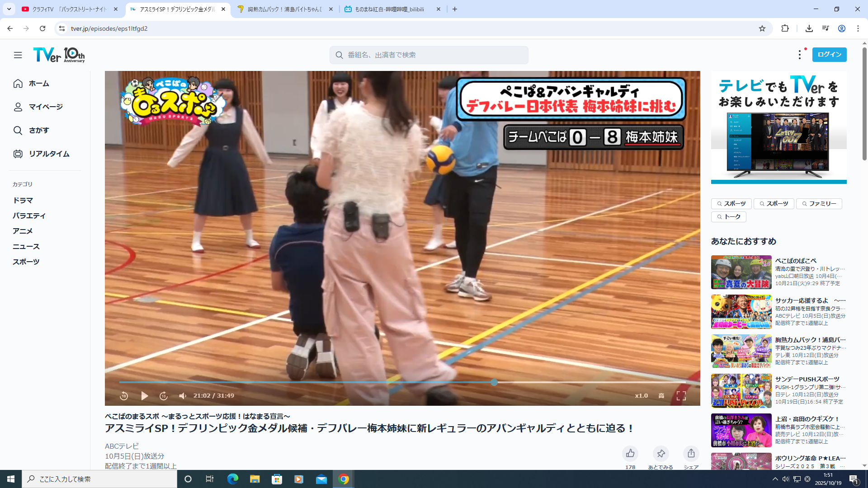Screen dimensions: 868x488
Task: Open the three-dot options menu
Action: (x=800, y=55)
